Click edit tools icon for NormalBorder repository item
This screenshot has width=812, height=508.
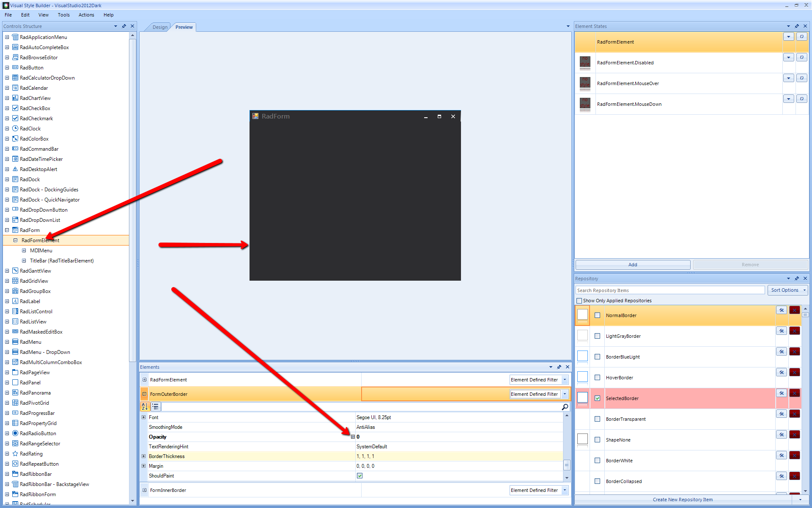click(781, 310)
